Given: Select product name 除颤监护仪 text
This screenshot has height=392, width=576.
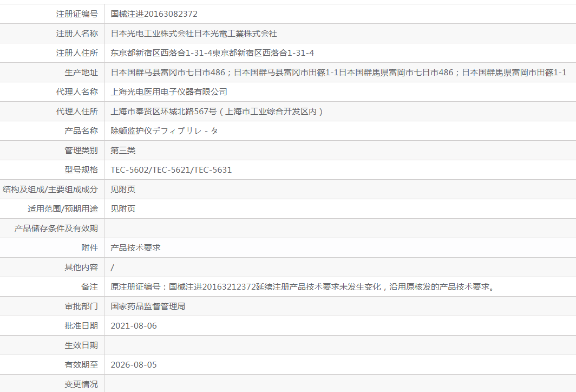Looking at the screenshot, I should coord(132,131).
